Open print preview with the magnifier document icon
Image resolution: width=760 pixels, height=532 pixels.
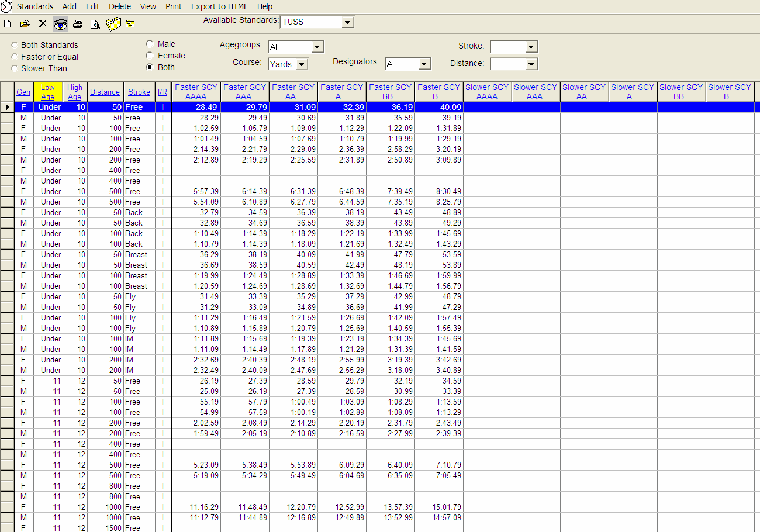(94, 23)
